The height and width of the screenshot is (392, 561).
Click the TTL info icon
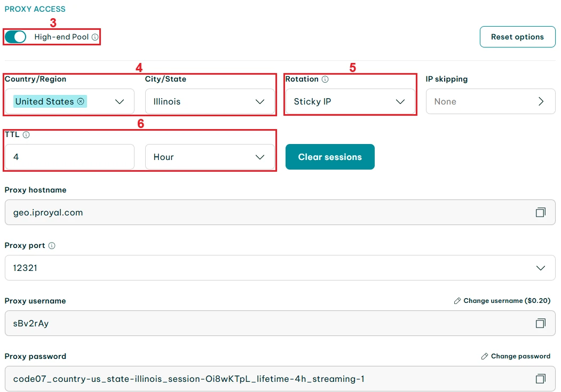click(x=26, y=135)
